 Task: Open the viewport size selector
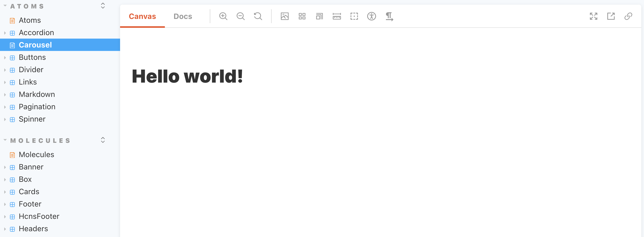pos(319,16)
